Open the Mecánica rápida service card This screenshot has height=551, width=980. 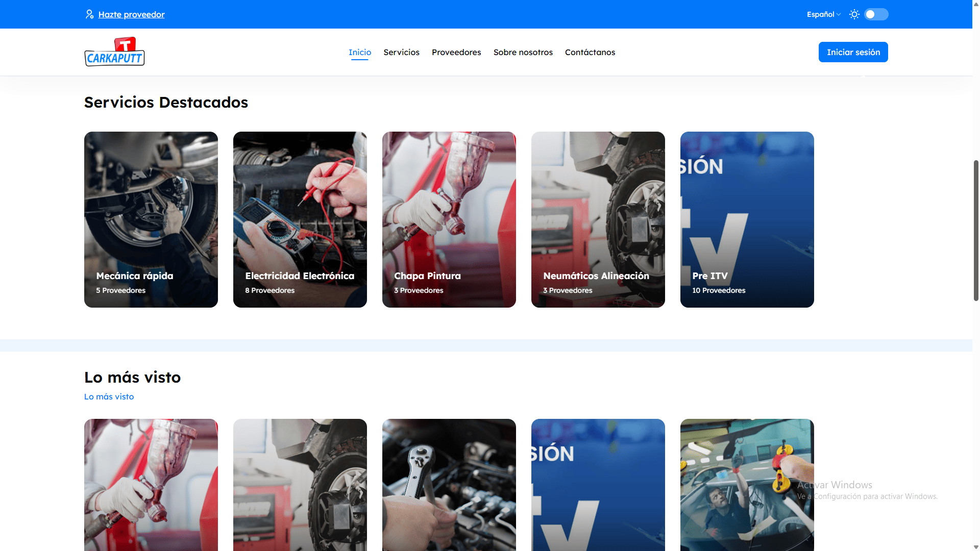pos(151,219)
